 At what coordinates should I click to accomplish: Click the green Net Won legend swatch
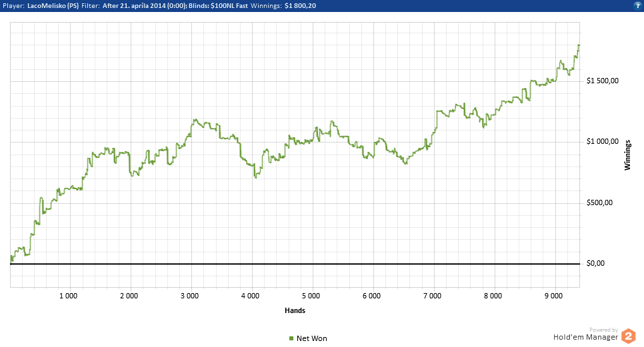click(291, 338)
